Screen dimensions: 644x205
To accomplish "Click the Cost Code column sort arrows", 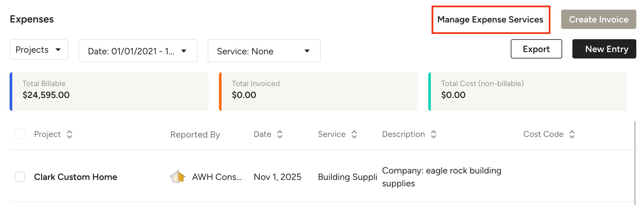I will pyautogui.click(x=572, y=134).
